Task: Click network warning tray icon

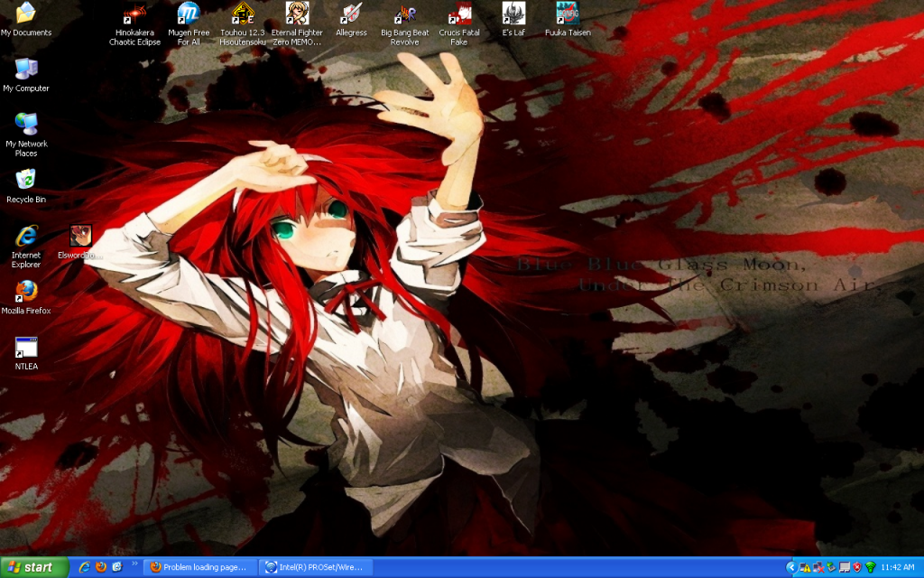Action: tap(805, 567)
